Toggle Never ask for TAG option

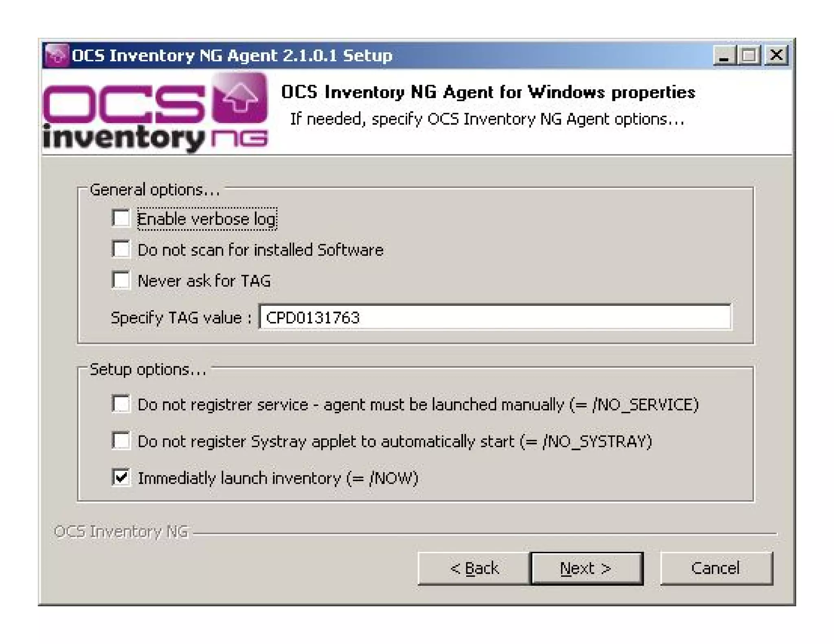121,280
